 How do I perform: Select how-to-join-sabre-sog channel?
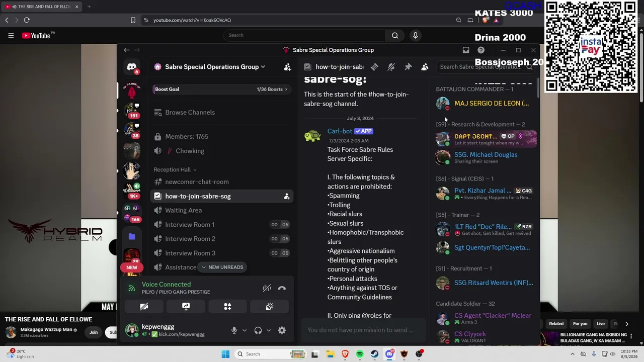click(x=221, y=196)
